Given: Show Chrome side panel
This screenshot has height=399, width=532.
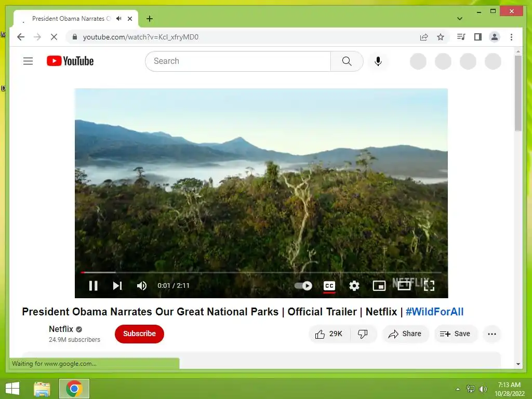Looking at the screenshot, I should 478,37.
